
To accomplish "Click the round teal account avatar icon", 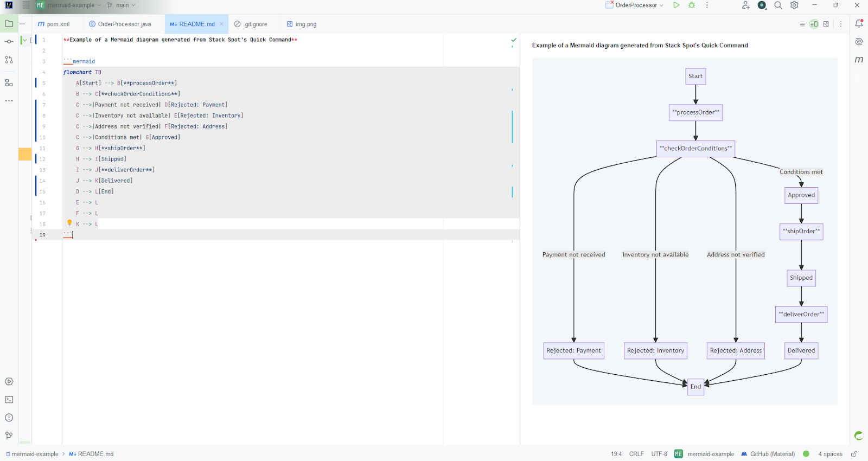I will (762, 5).
